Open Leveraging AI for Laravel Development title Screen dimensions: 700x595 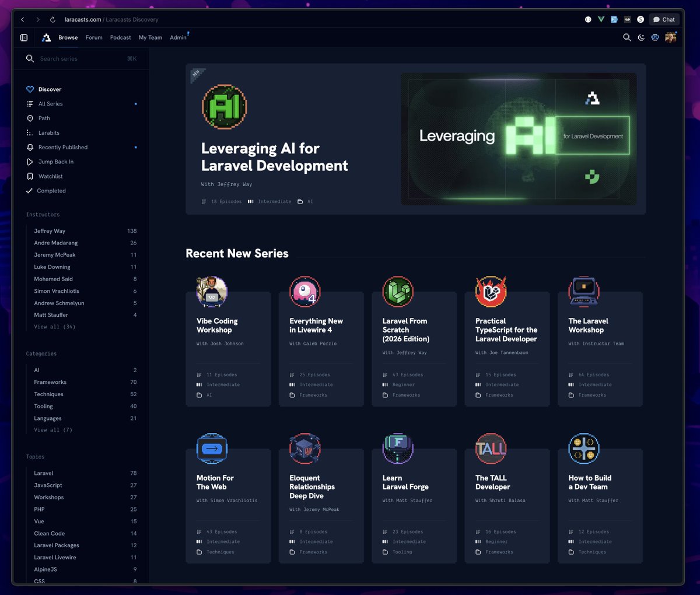[x=274, y=157]
